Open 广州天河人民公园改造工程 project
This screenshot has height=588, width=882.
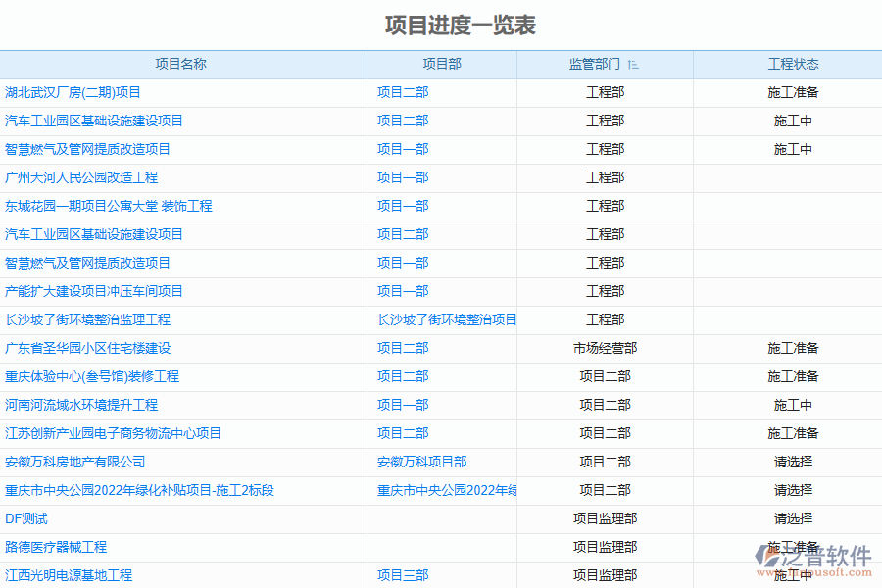(81, 178)
